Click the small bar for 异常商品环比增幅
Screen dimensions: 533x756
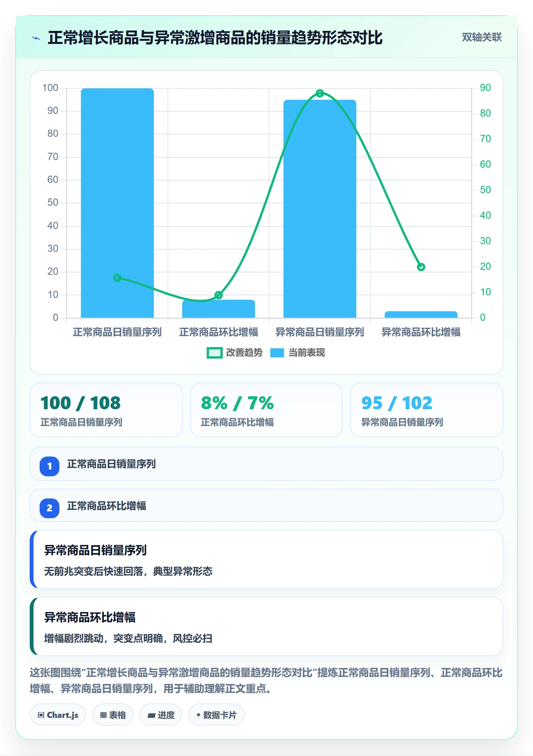point(421,315)
